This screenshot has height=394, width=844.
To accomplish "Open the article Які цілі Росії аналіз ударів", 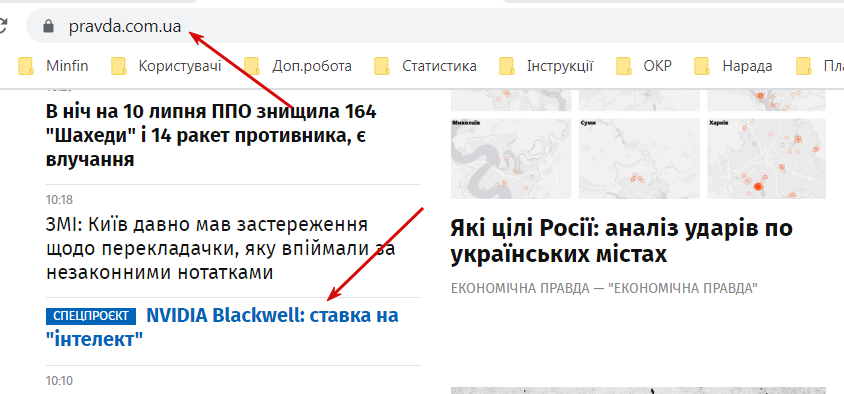I will coord(621,241).
